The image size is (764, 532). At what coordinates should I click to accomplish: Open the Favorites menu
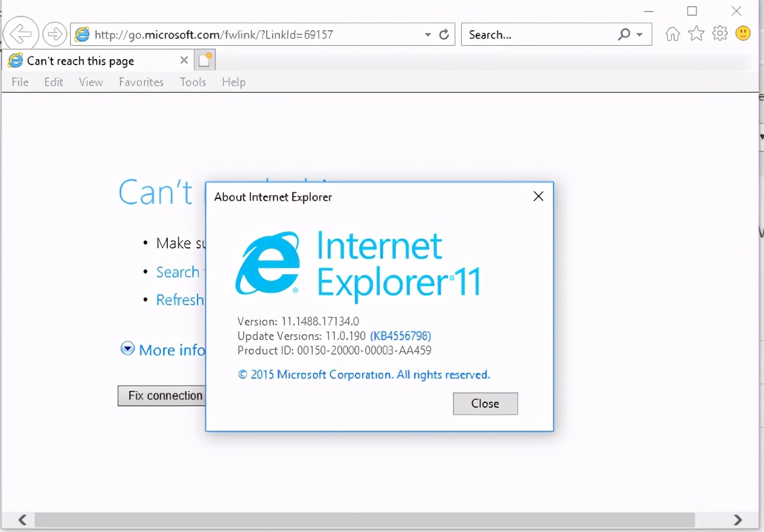[141, 82]
